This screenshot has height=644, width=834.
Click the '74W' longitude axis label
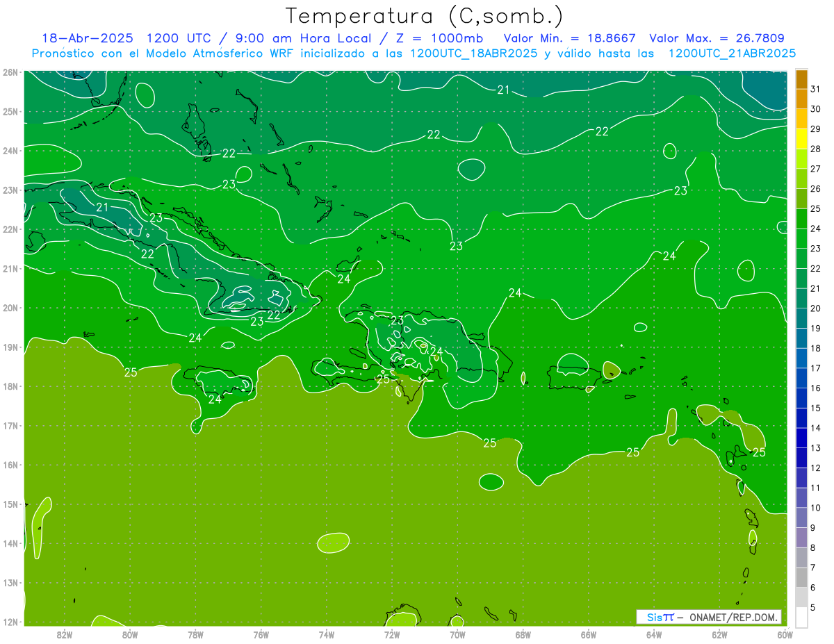(326, 634)
